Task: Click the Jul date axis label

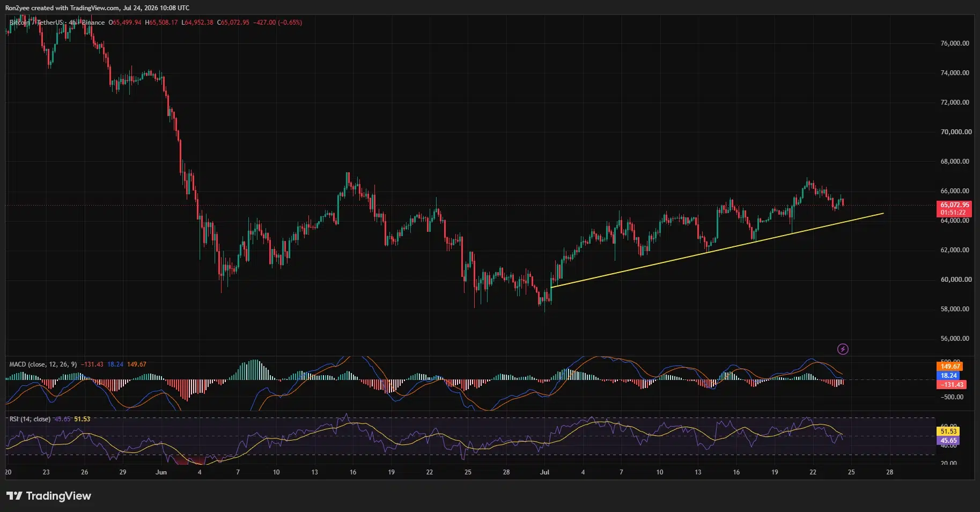Action: (x=544, y=472)
